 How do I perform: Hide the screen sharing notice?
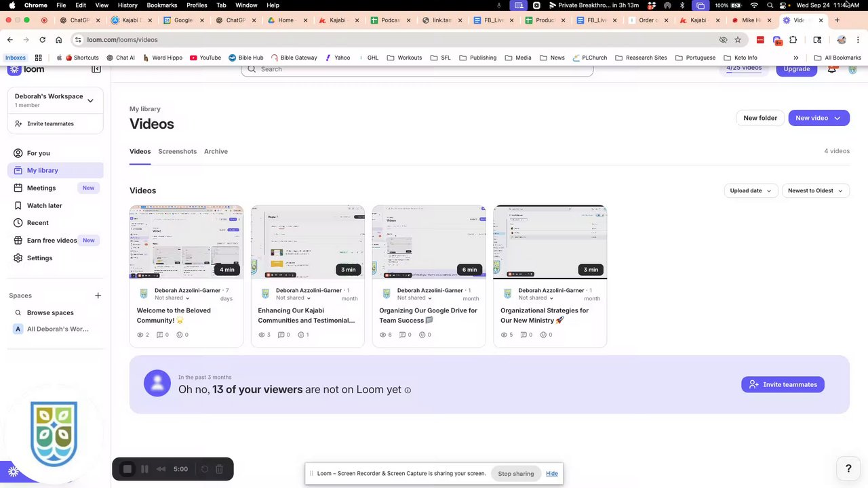click(552, 474)
